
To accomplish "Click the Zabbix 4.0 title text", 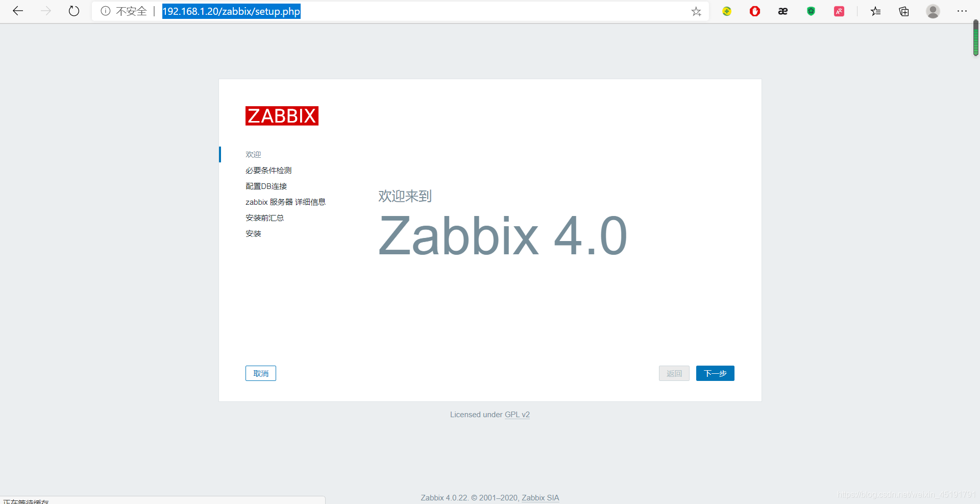I will pyautogui.click(x=503, y=235).
